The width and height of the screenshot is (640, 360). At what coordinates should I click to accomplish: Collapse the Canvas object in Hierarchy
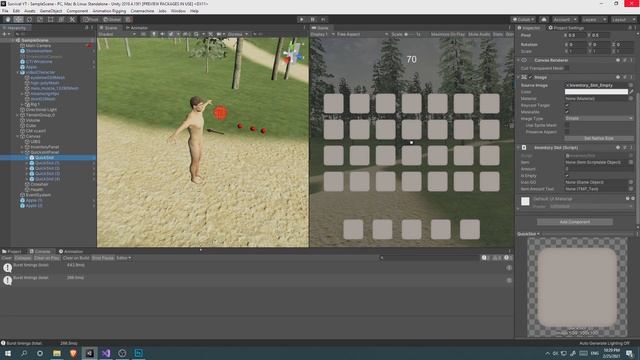pos(18,136)
